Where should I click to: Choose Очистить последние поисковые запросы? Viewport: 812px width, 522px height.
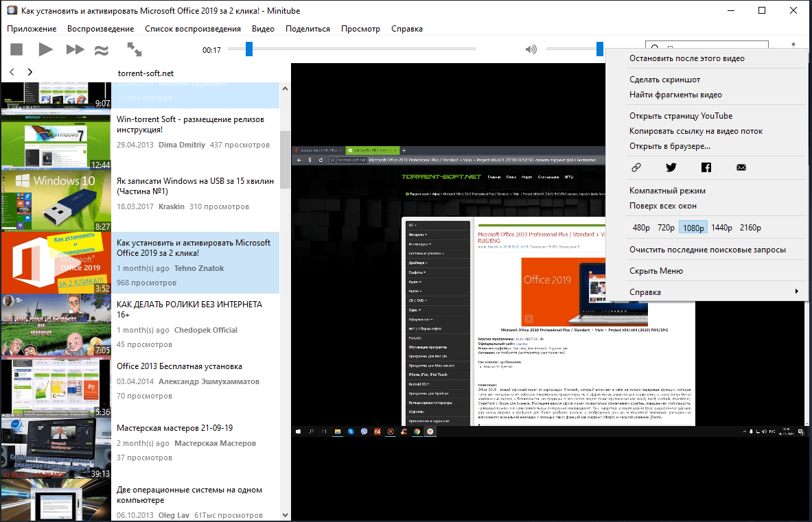pos(706,250)
